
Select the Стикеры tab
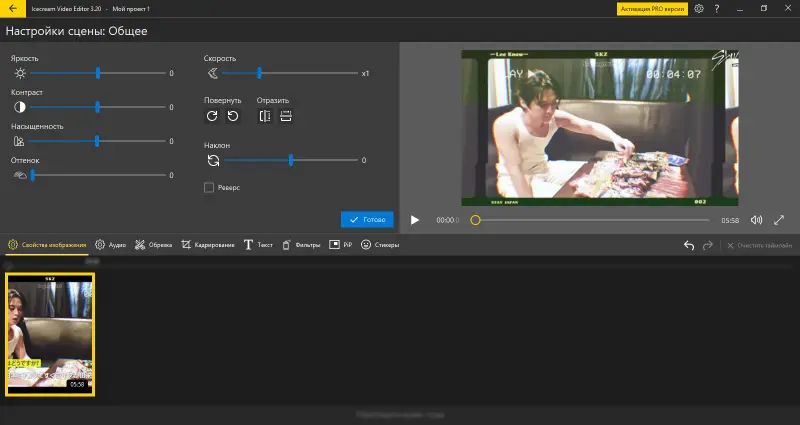(x=380, y=245)
